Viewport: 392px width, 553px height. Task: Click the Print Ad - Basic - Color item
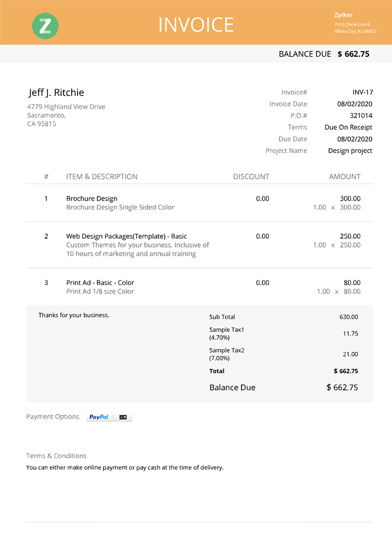point(100,282)
